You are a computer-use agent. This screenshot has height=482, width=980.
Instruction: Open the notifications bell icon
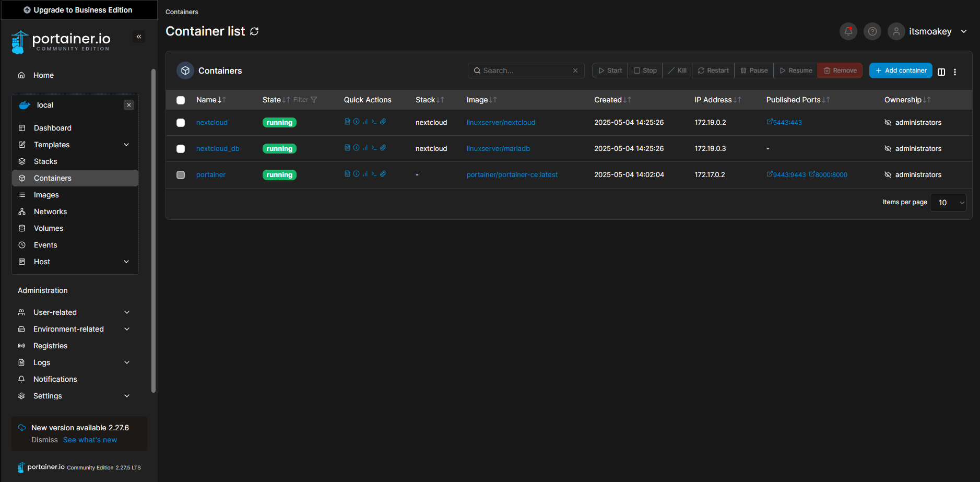pos(848,31)
